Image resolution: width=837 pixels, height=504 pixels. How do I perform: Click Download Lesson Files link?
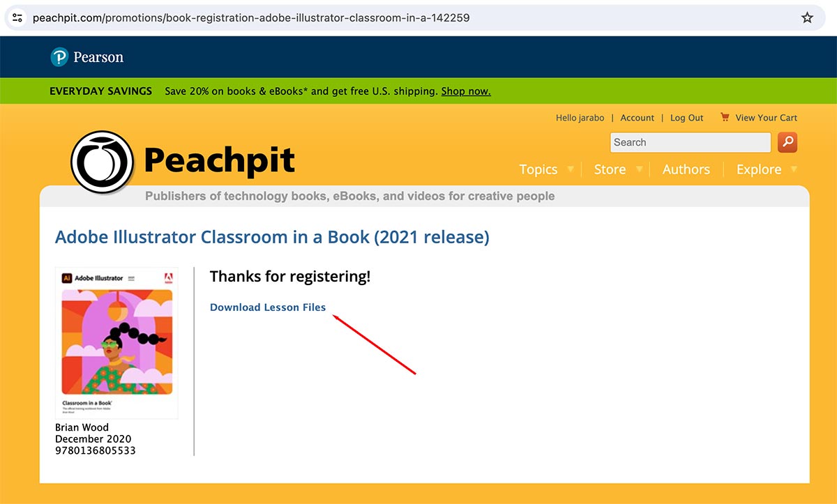click(268, 307)
